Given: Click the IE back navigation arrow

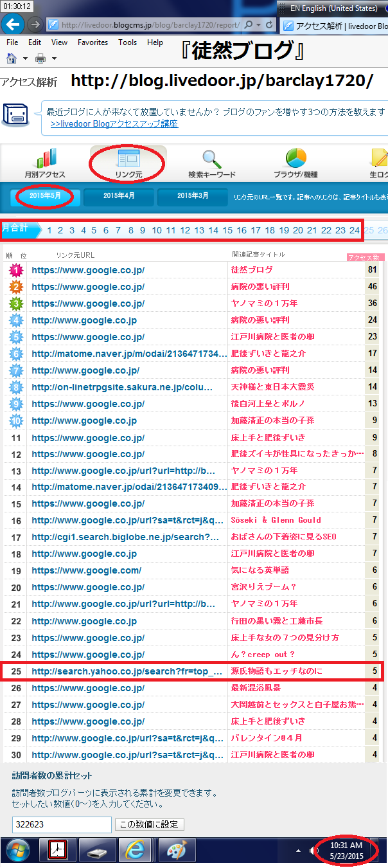Looking at the screenshot, I should (x=13, y=24).
